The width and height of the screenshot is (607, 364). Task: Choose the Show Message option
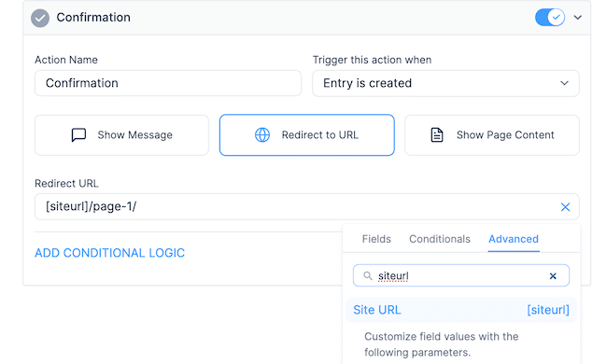point(121,135)
